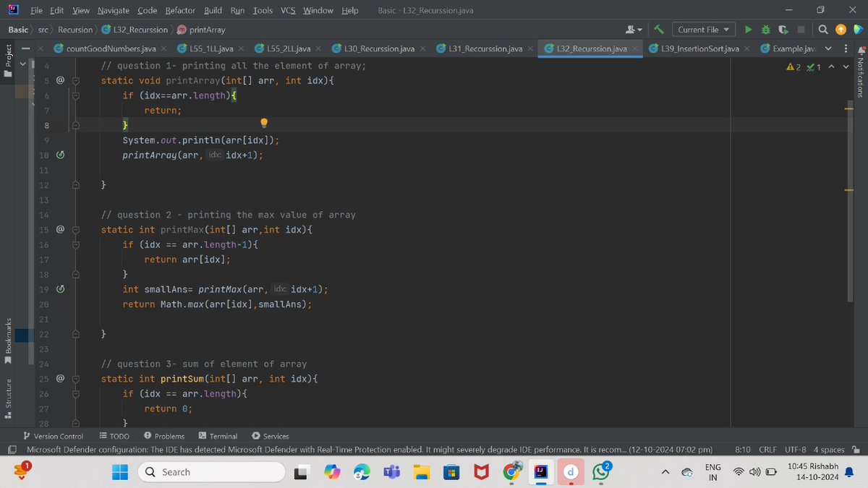Open the Build menu
The height and width of the screenshot is (488, 868).
tap(213, 10)
